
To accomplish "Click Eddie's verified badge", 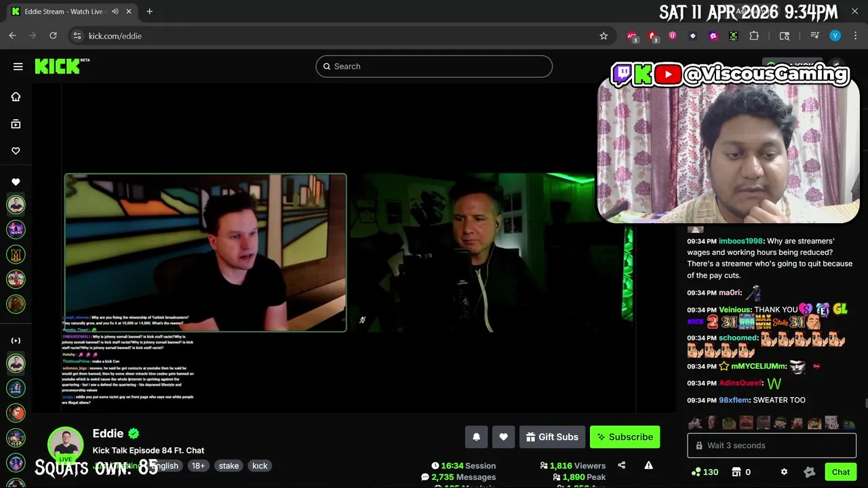I will (x=134, y=434).
